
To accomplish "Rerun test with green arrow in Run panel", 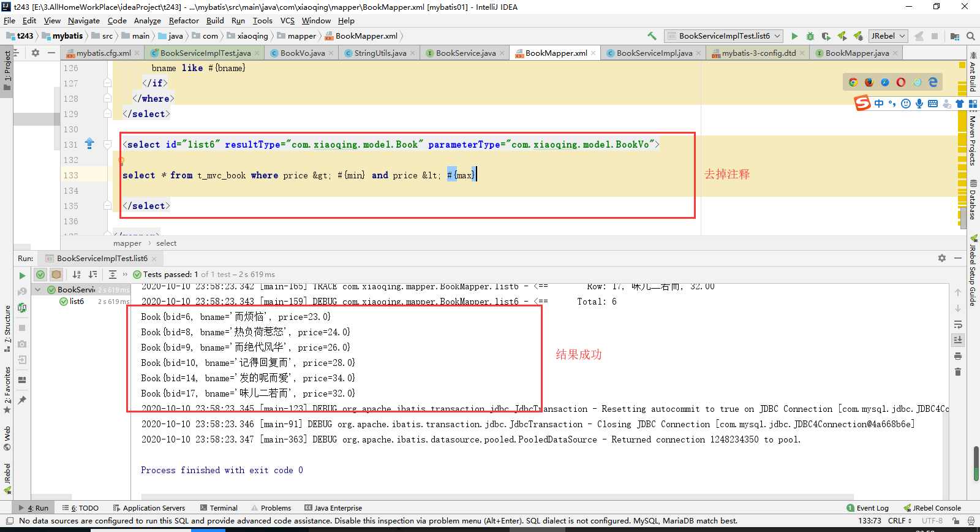I will [22, 276].
